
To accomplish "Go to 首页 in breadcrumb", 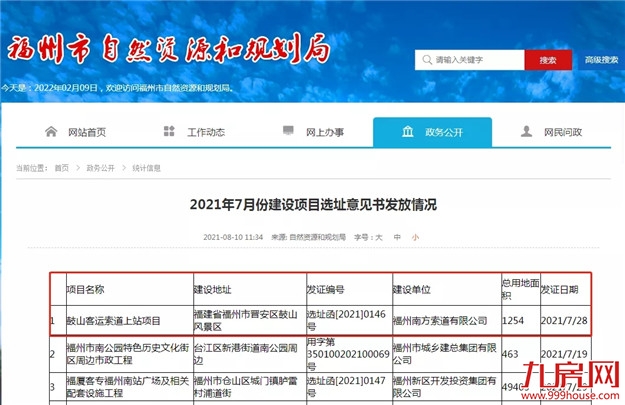I will coord(61,168).
